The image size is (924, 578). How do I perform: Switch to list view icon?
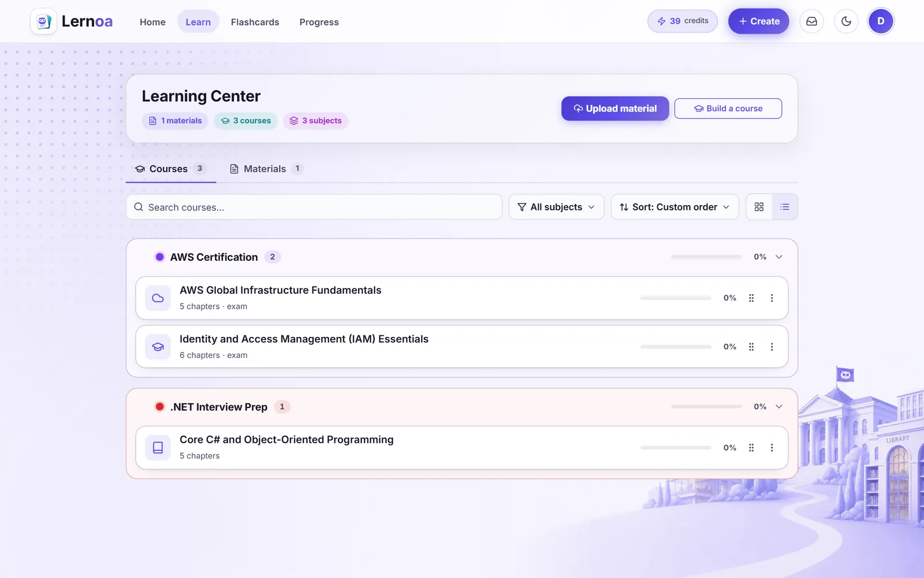785,207
